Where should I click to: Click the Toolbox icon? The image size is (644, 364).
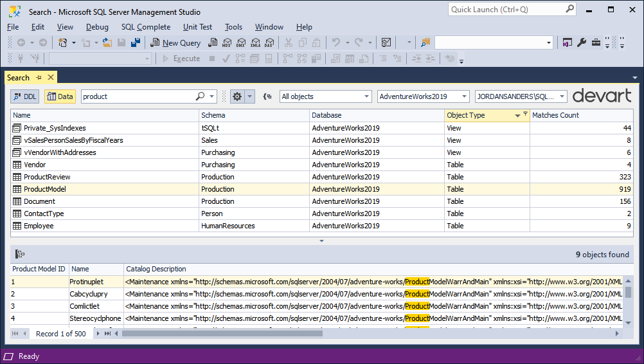[x=596, y=42]
